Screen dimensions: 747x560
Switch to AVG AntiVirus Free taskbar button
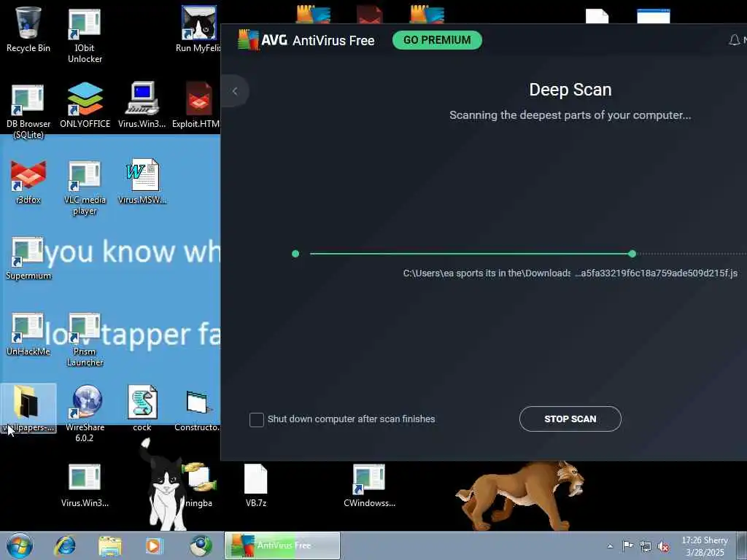coord(282,545)
